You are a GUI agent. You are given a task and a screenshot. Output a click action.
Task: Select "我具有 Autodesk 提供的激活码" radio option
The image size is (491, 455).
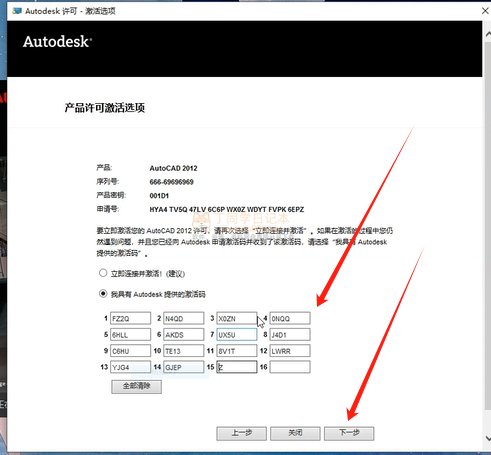coord(103,294)
